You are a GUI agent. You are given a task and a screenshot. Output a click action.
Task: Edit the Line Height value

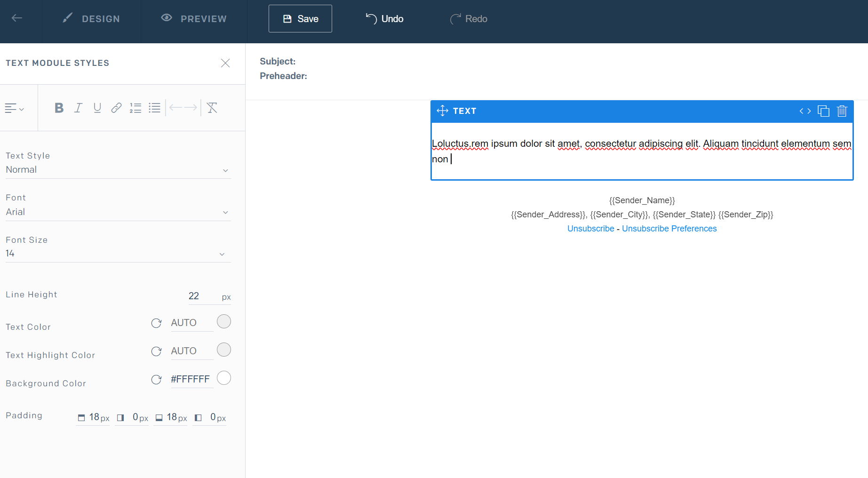[194, 295]
